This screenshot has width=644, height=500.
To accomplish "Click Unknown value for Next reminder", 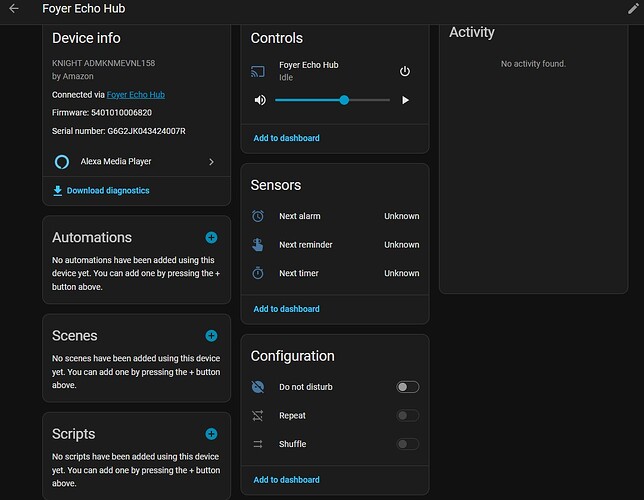I will point(402,245).
